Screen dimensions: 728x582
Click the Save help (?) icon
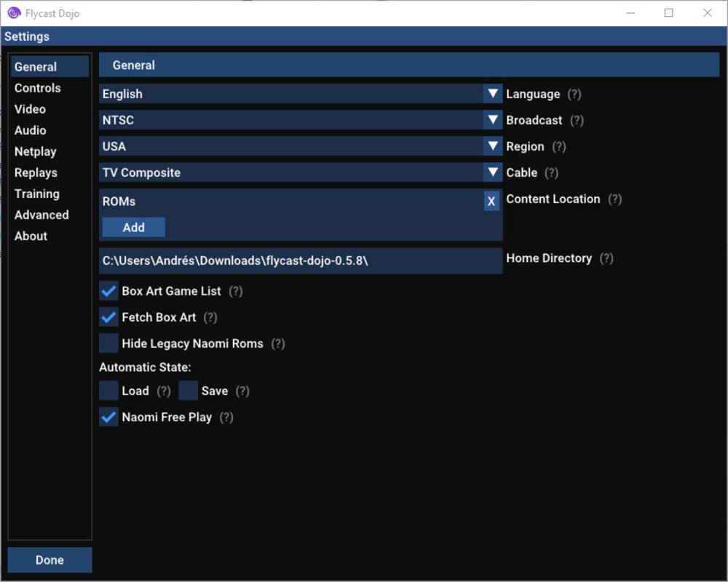pos(242,391)
